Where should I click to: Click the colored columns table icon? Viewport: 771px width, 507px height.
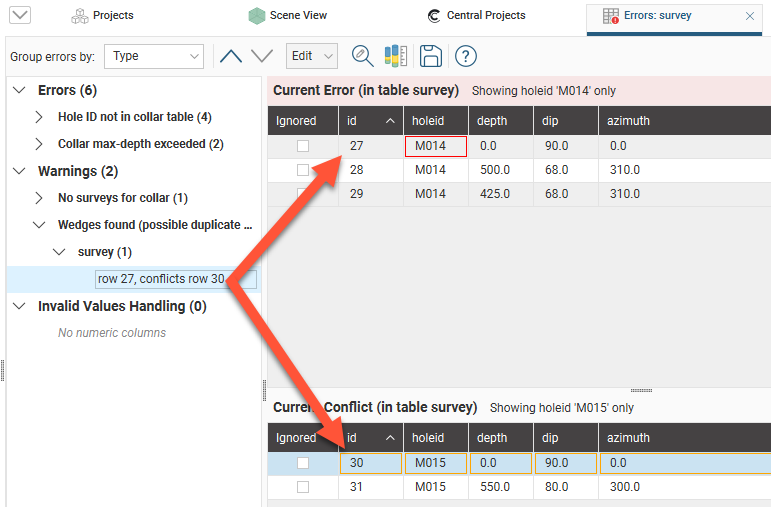click(x=396, y=57)
